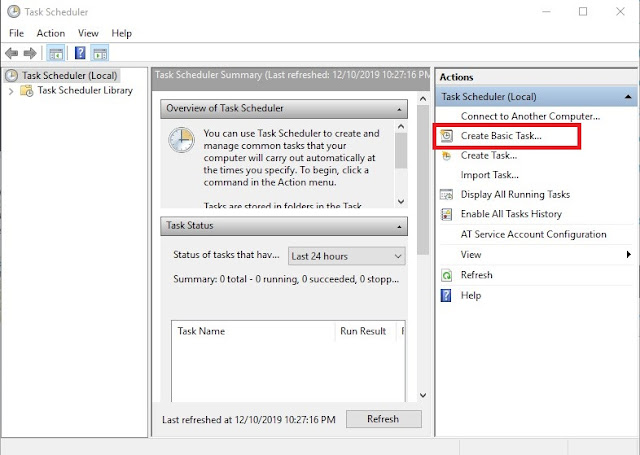Toggle the Show/Hide Console Tree toolbar icon
Viewport: 640px width, 455px height.
click(56, 53)
